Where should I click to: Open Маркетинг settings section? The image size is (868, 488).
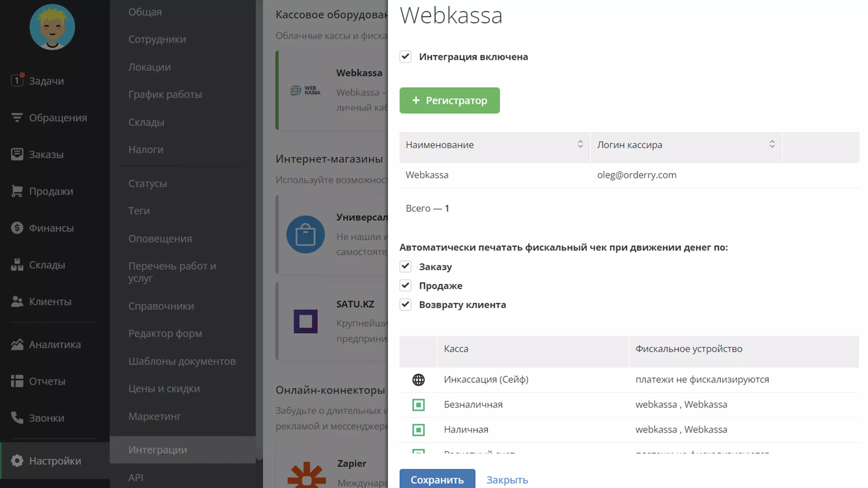click(x=155, y=416)
